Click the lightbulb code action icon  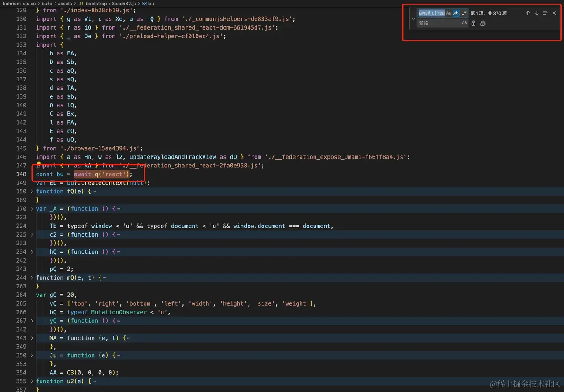tap(39, 164)
